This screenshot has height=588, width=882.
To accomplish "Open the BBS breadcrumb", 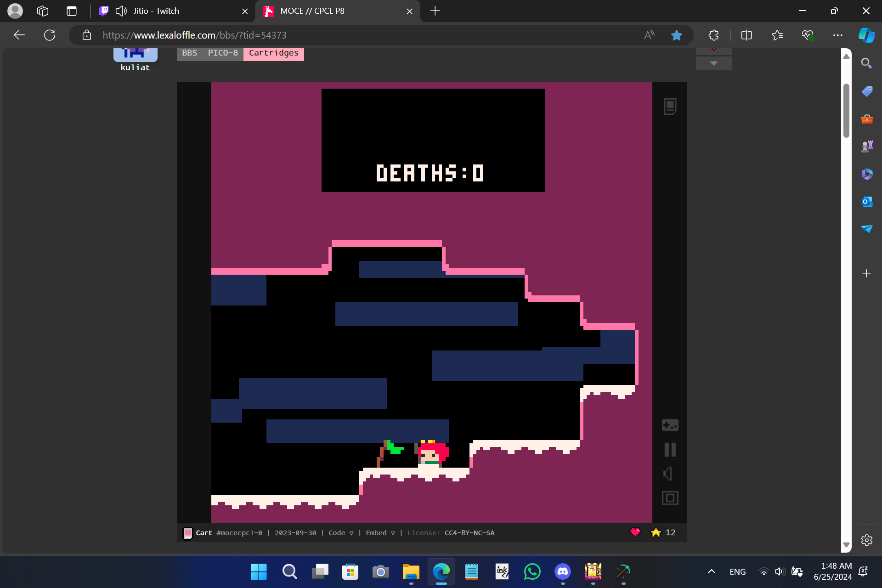I will pyautogui.click(x=189, y=53).
